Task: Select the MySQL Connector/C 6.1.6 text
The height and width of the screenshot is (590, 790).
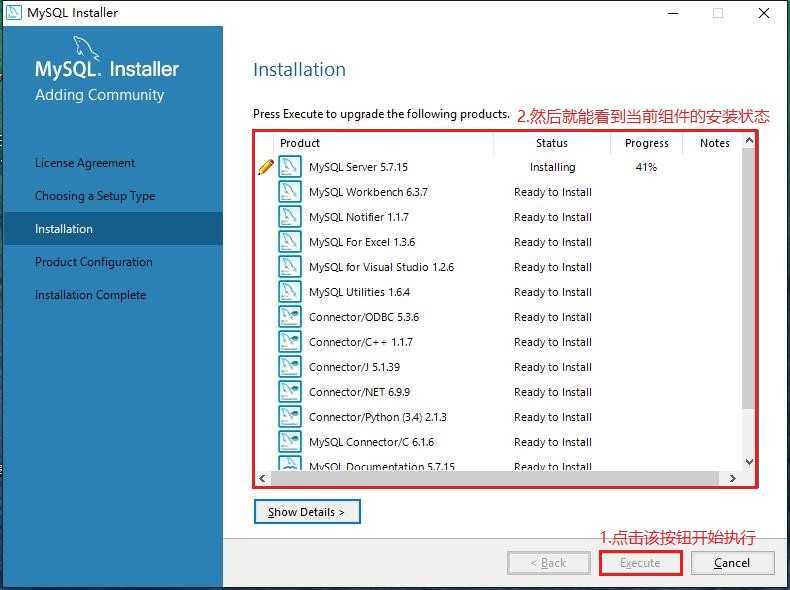Action: coord(371,442)
